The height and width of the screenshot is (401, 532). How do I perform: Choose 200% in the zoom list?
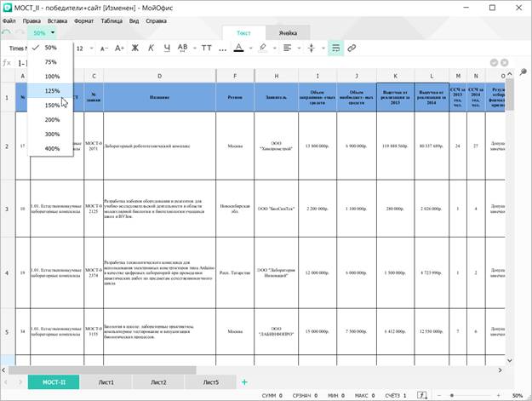pos(51,119)
